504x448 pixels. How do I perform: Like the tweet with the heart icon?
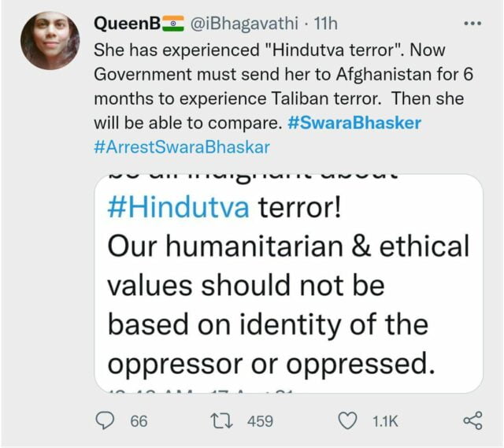(348, 420)
